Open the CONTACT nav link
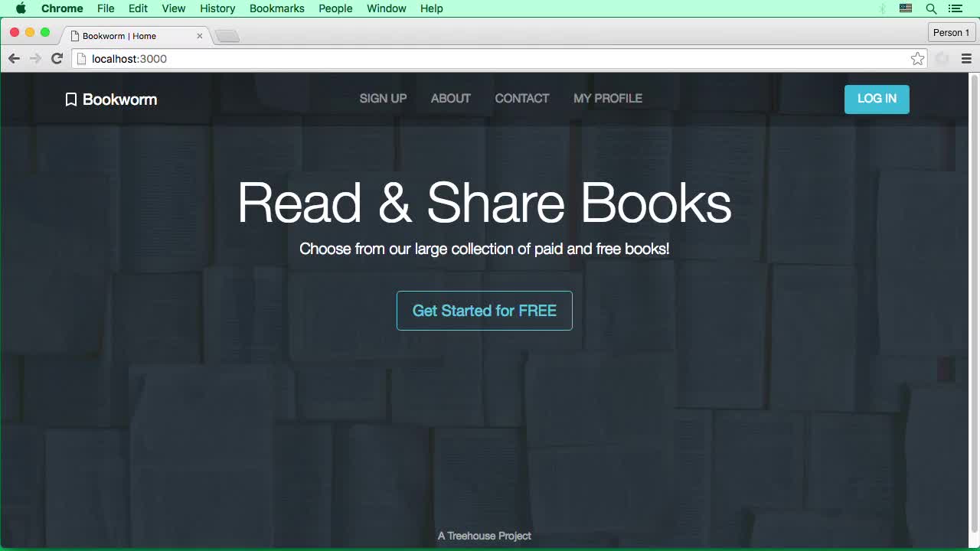The image size is (980, 551). point(522,98)
